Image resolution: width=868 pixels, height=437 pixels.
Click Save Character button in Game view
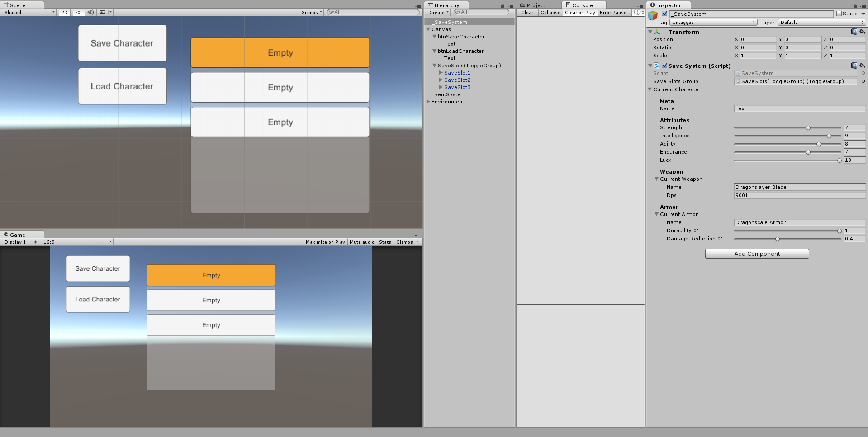pyautogui.click(x=98, y=268)
